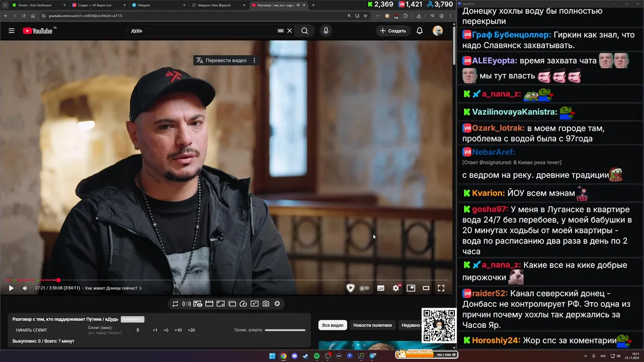Screen dimensions: 644x362
Task: Click the 'НАЧАТЬ СПЛИТ' button
Action: [32, 330]
